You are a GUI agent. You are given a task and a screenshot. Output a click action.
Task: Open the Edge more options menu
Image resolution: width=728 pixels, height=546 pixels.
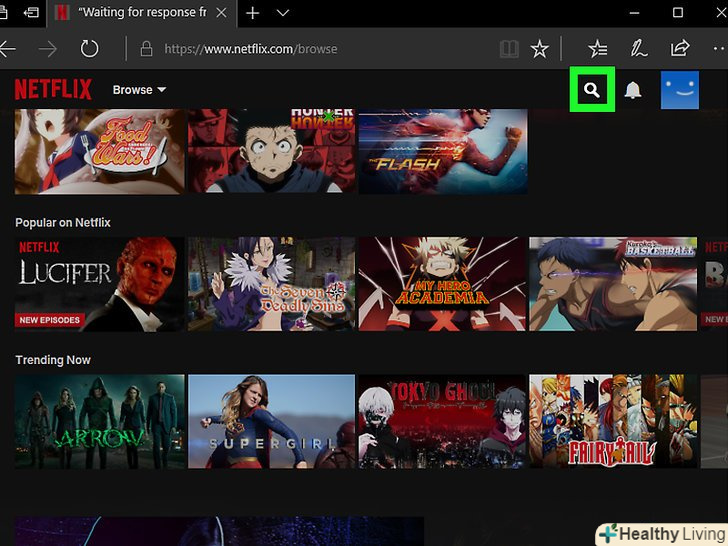click(719, 48)
